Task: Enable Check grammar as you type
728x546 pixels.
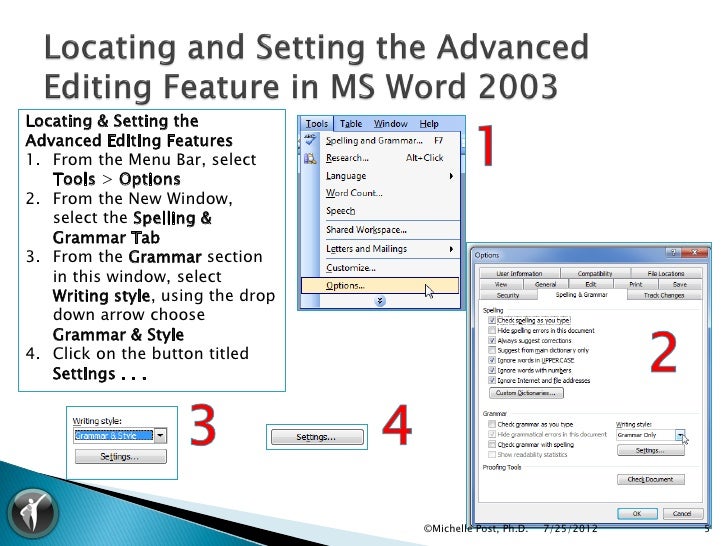Action: tap(492, 424)
